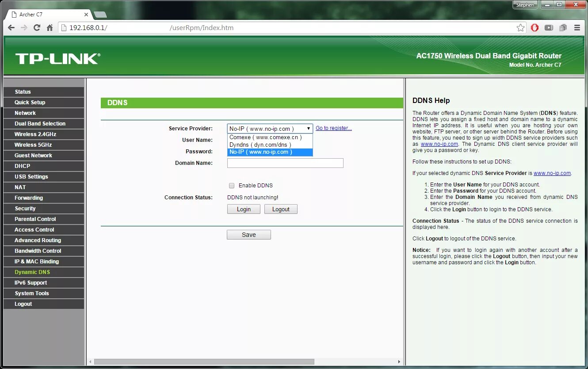The width and height of the screenshot is (588, 369).
Task: Open a new browser tab
Action: 100,15
